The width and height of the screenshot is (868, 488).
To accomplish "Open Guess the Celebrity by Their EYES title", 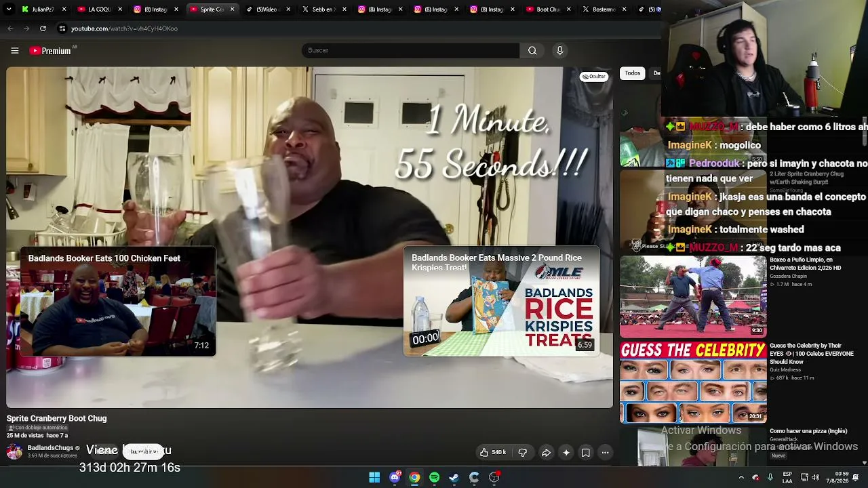I will (x=812, y=354).
